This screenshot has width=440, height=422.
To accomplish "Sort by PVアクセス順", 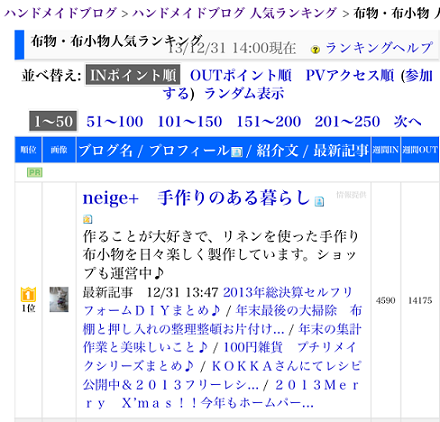I will (x=350, y=75).
